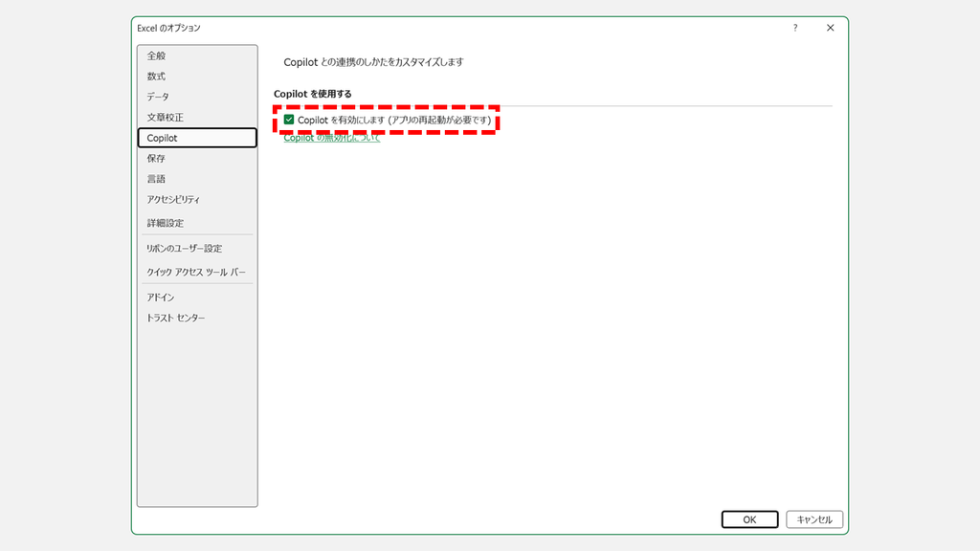This screenshot has width=980, height=551.
Task: Select the Copilot category
Action: tap(197, 138)
